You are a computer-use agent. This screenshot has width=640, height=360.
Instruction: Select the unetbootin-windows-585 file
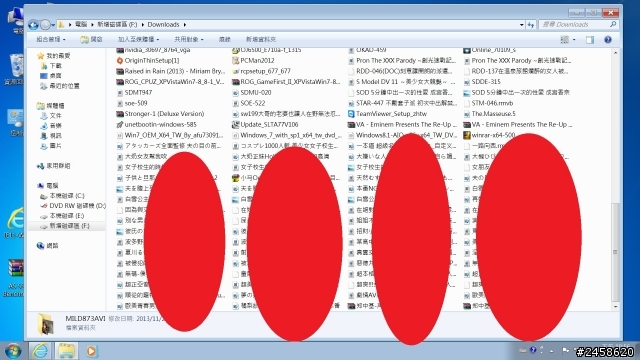156,124
